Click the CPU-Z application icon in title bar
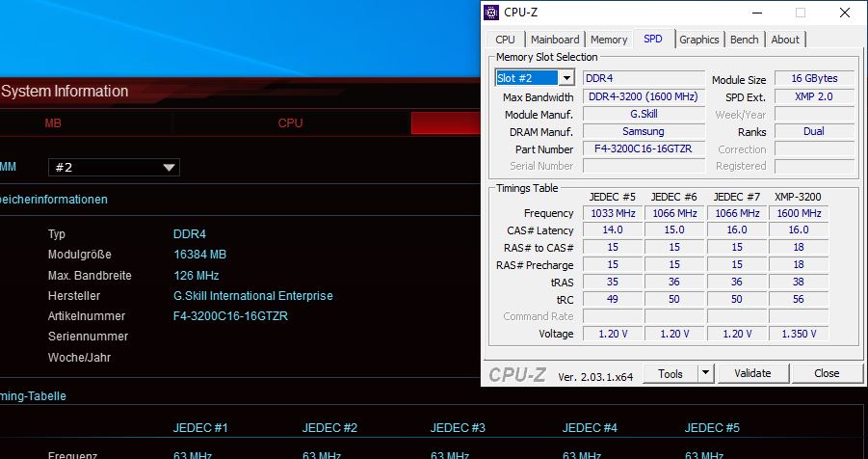 point(491,13)
